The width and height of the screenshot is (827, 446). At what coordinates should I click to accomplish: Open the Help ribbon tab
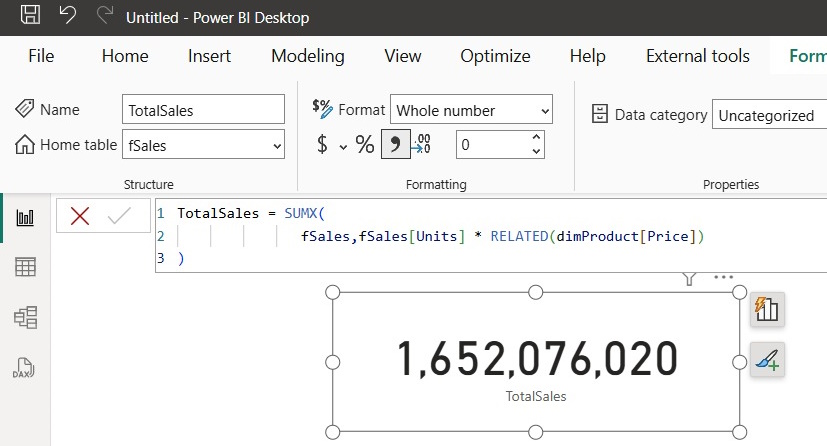[x=588, y=56]
